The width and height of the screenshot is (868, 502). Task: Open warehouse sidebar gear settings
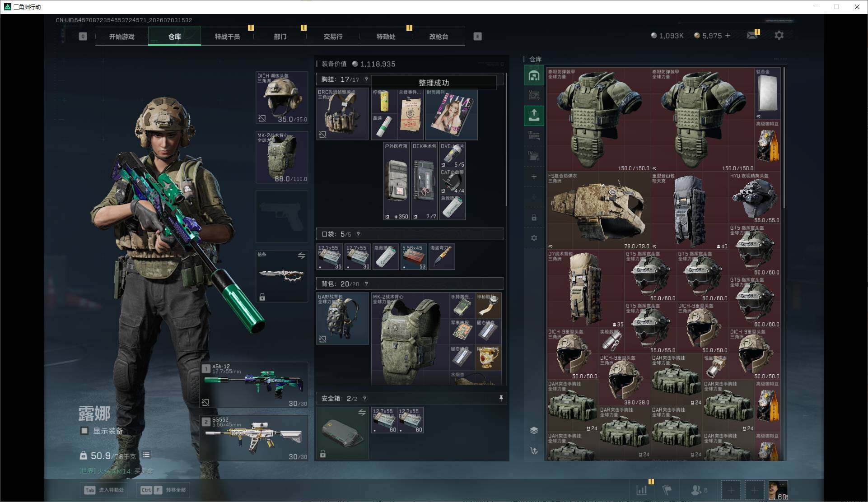point(534,238)
